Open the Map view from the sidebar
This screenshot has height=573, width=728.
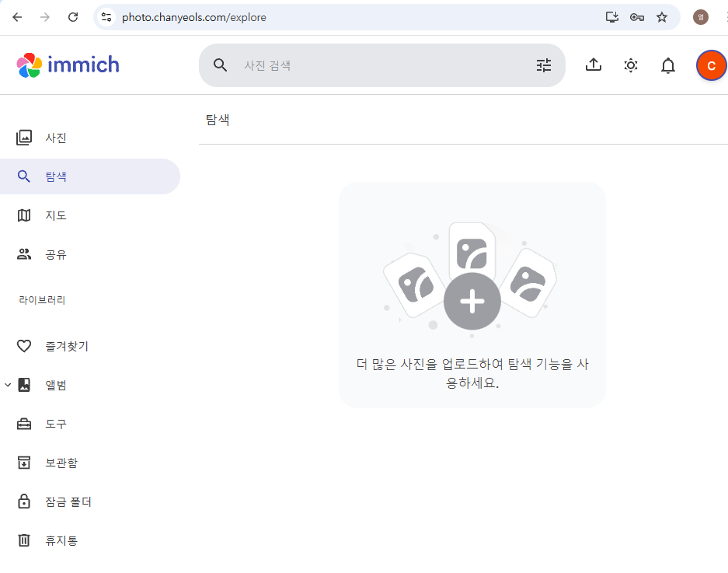47,215
